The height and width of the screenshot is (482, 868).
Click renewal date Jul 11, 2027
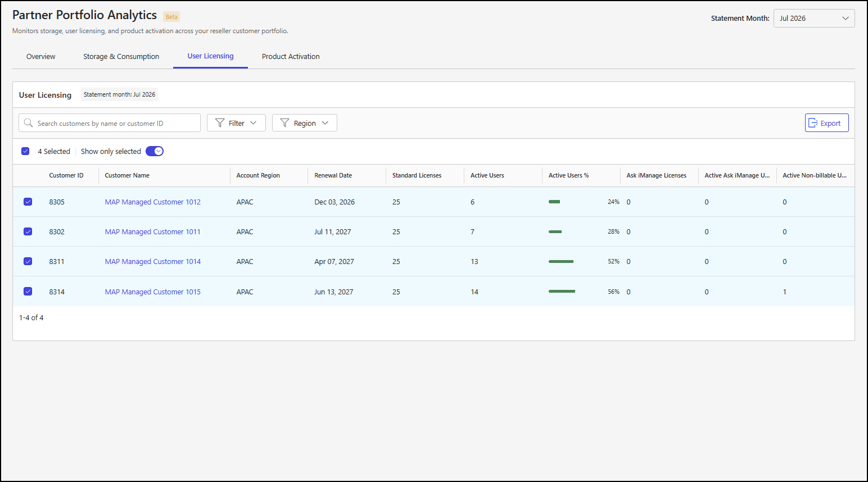tap(333, 231)
